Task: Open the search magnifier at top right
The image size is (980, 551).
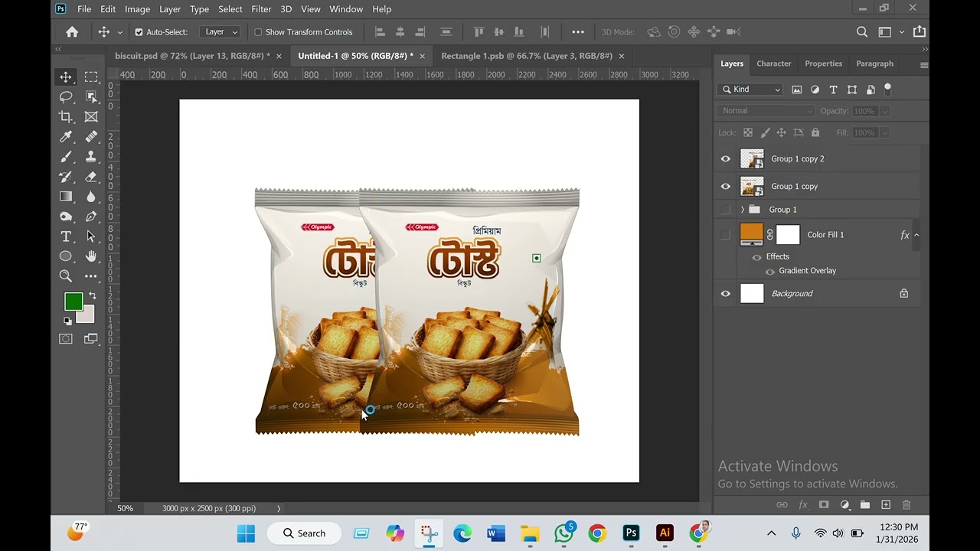Action: click(862, 32)
